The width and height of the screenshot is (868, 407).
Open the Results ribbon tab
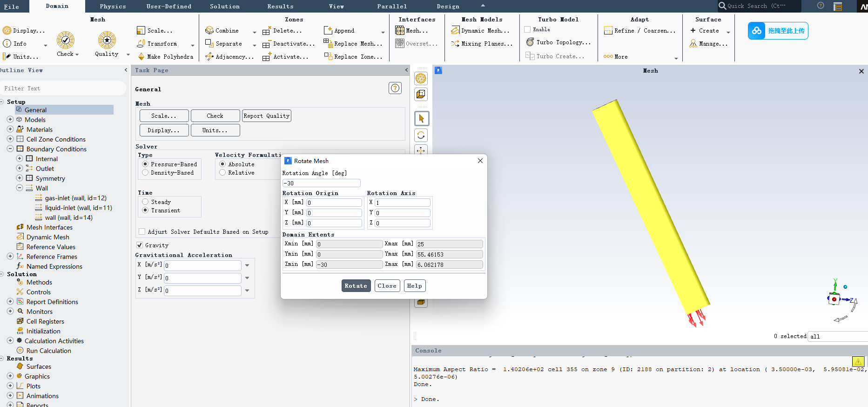[x=280, y=6]
